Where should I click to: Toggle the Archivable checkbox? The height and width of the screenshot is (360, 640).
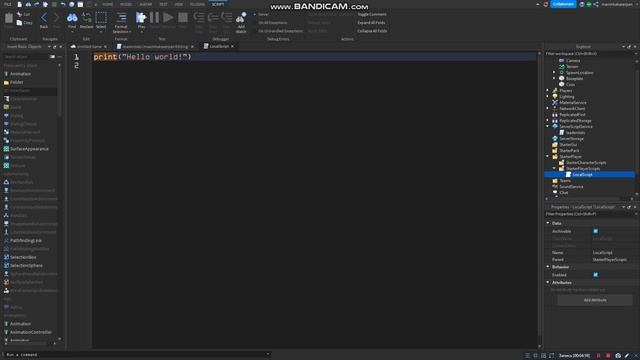click(x=596, y=231)
